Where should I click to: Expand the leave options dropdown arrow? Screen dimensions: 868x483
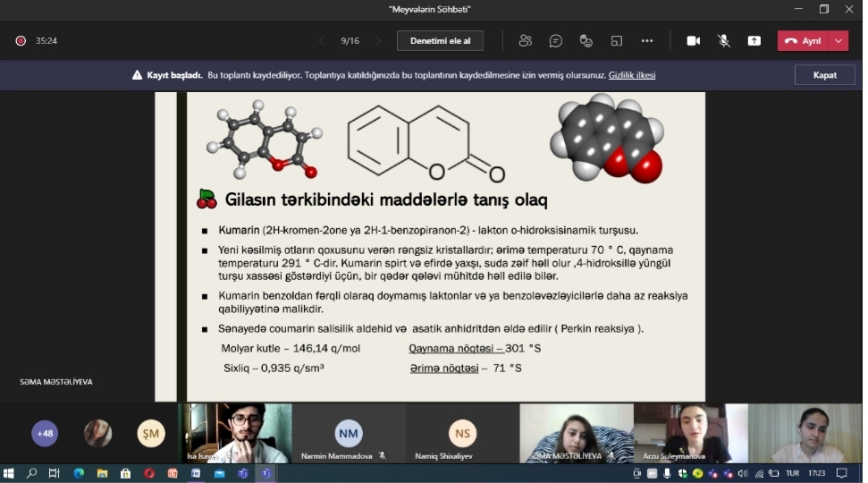click(x=839, y=41)
